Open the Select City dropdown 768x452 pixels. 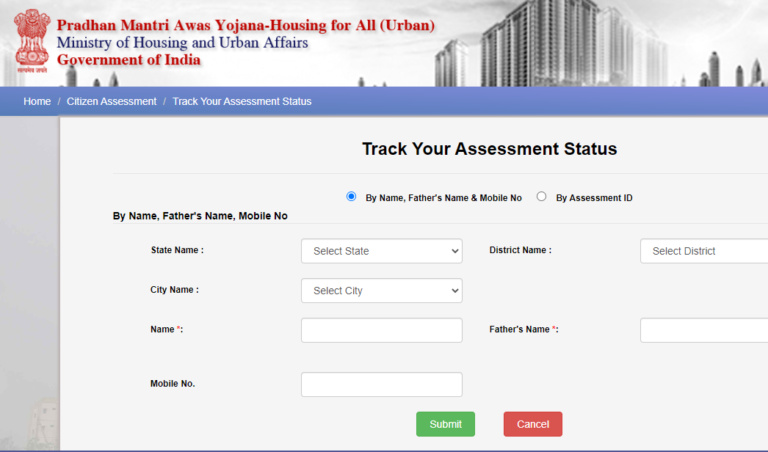click(382, 291)
